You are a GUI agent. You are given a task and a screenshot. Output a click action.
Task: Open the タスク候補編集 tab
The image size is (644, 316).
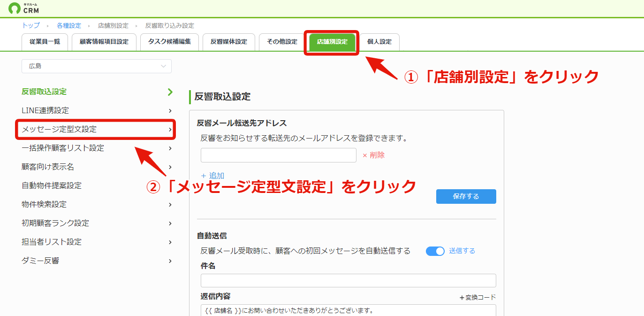click(x=169, y=42)
